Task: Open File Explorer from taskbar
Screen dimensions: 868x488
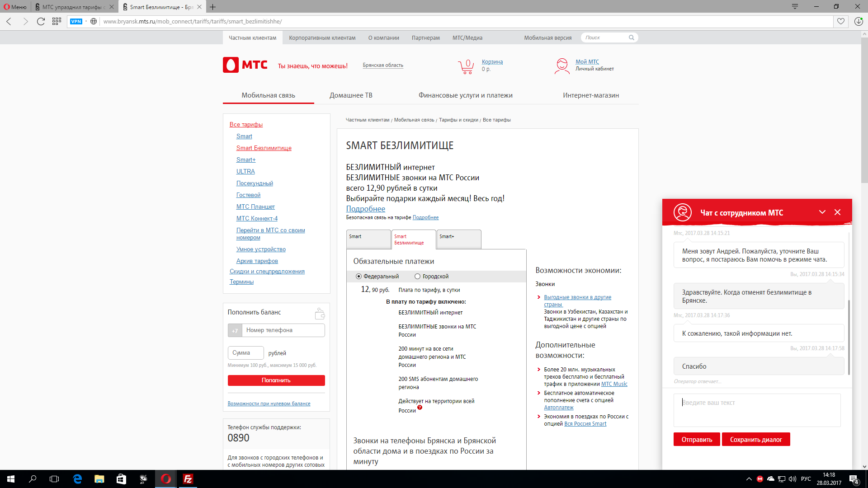Action: coord(99,479)
